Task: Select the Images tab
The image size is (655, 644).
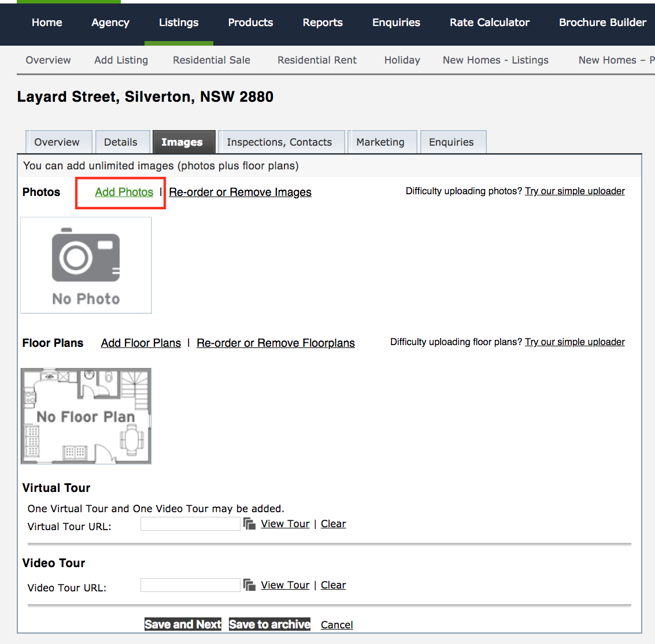Action: (x=184, y=142)
